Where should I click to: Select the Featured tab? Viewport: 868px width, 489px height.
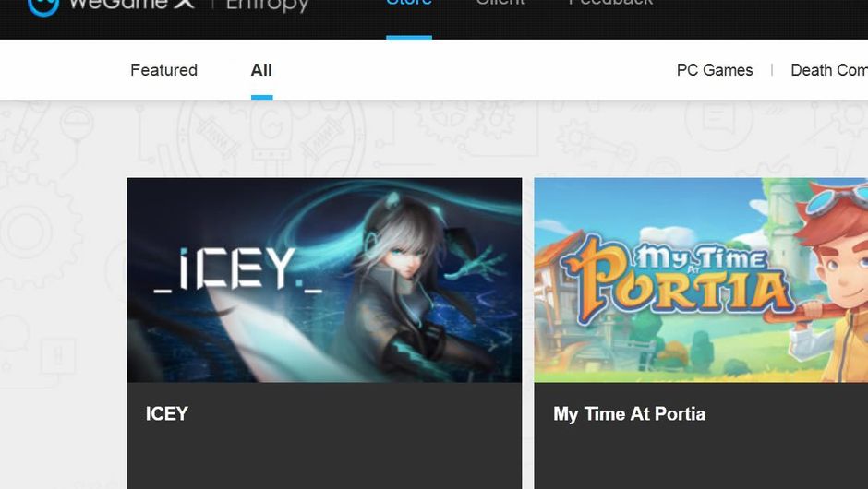163,70
